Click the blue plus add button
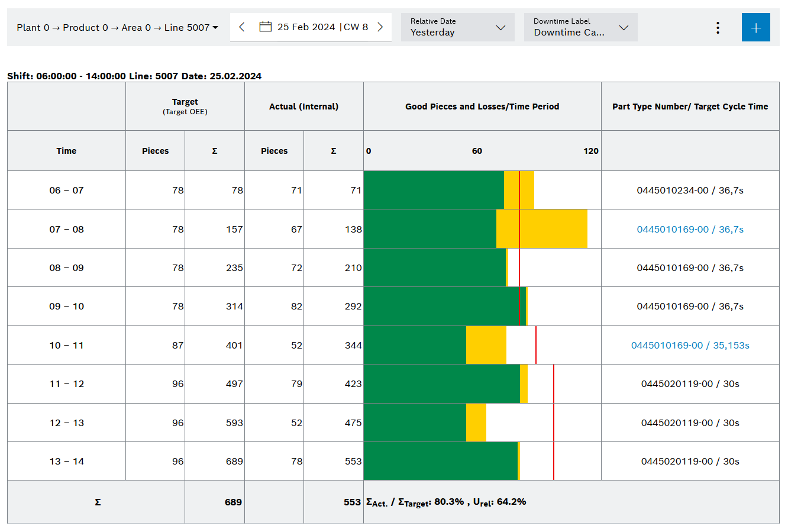Viewport: 788px width, 532px height. pos(755,28)
